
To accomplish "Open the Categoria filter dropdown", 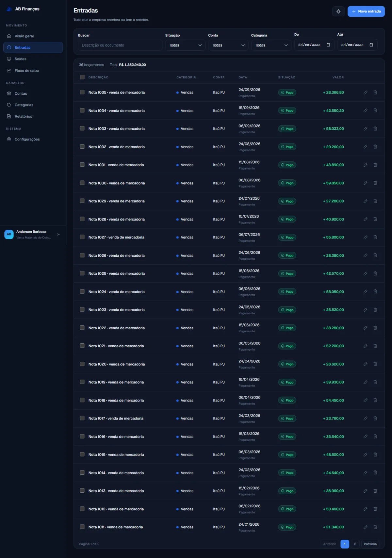I will coord(271,45).
